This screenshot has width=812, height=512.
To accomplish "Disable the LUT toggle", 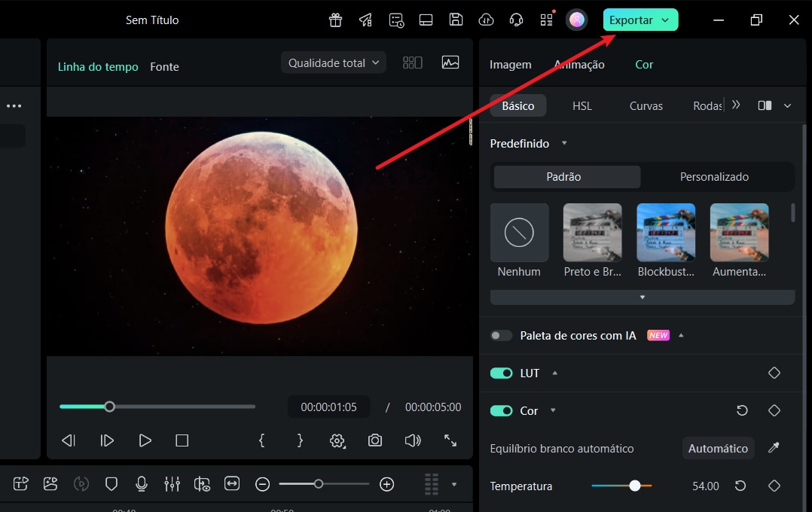I will (x=502, y=373).
